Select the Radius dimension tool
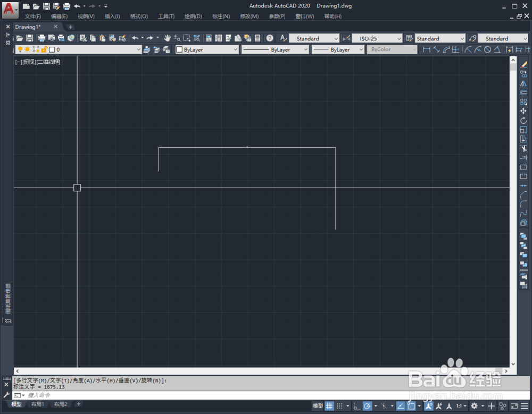 tap(468, 49)
